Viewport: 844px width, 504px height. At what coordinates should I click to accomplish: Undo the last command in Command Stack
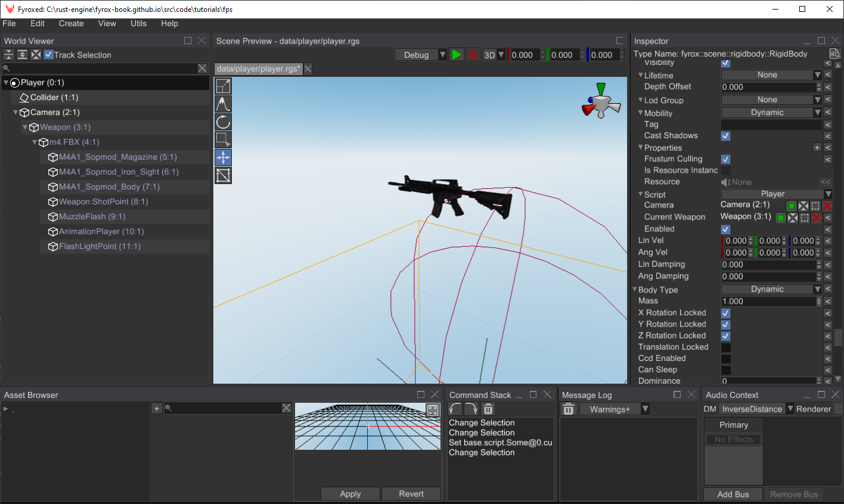pyautogui.click(x=455, y=409)
